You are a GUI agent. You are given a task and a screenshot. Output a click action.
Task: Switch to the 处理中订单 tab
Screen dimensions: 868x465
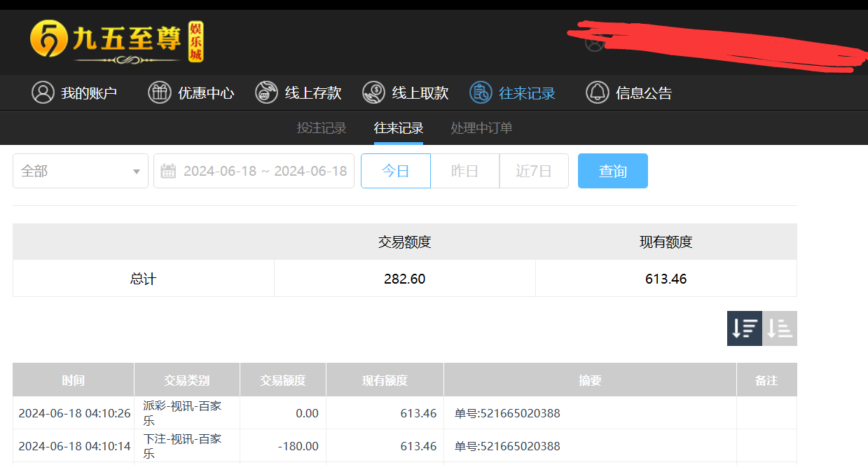coord(481,128)
